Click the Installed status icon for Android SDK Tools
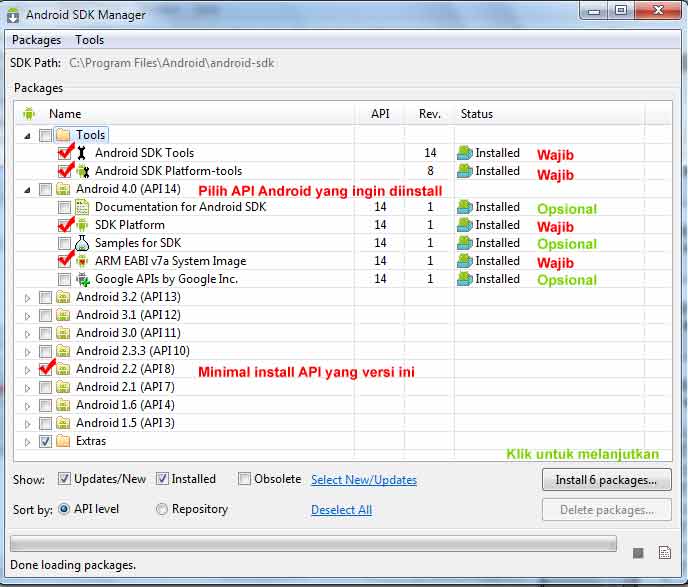 464,153
